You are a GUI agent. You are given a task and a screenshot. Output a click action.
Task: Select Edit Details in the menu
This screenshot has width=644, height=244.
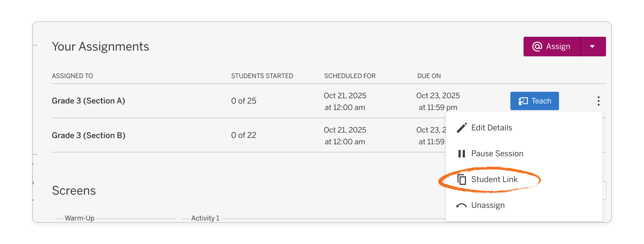[x=492, y=127]
